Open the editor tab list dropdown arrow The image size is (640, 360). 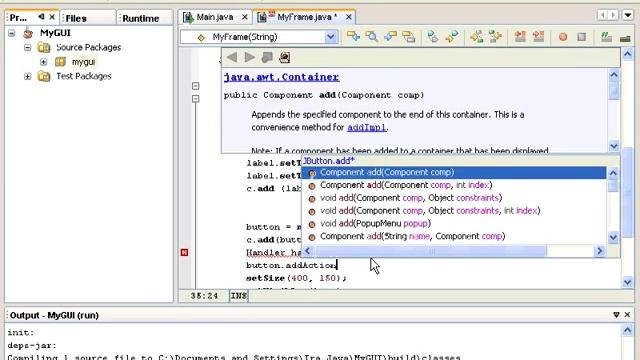(x=628, y=16)
